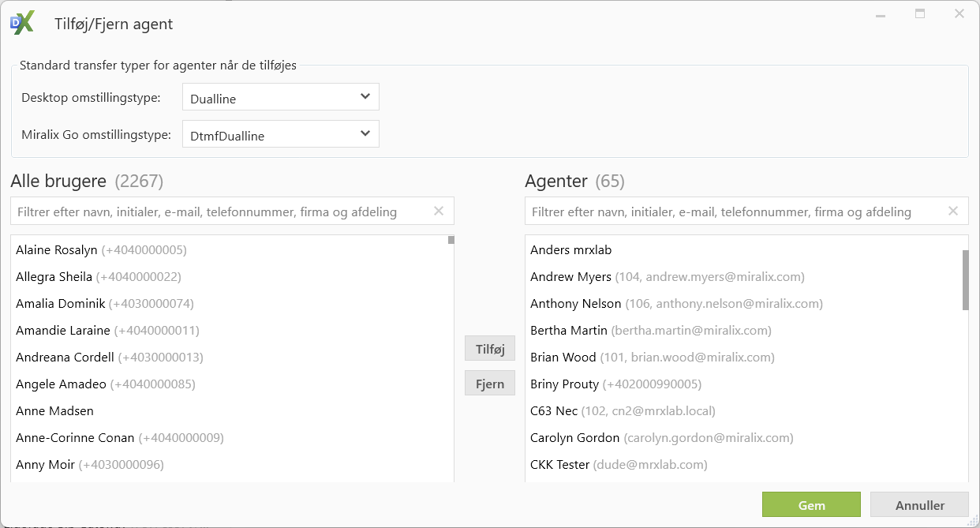Viewport: 980px width, 528px height.
Task: Save changes with the Gem button
Action: pos(811,506)
